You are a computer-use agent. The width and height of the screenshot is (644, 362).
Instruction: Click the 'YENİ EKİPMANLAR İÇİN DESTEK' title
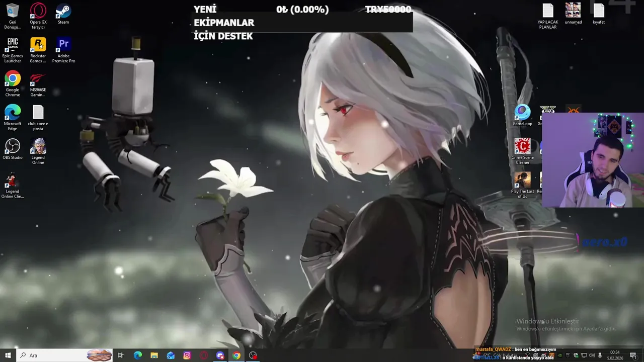pyautogui.click(x=224, y=23)
